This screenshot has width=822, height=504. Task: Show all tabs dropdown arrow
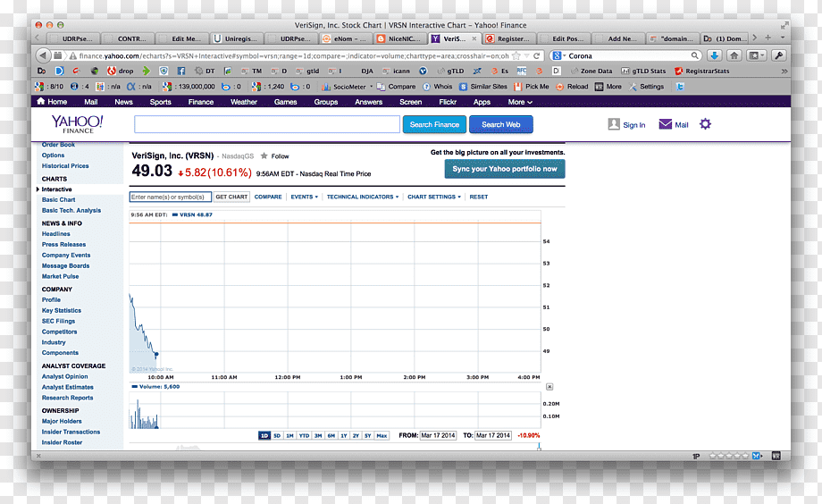(783, 38)
